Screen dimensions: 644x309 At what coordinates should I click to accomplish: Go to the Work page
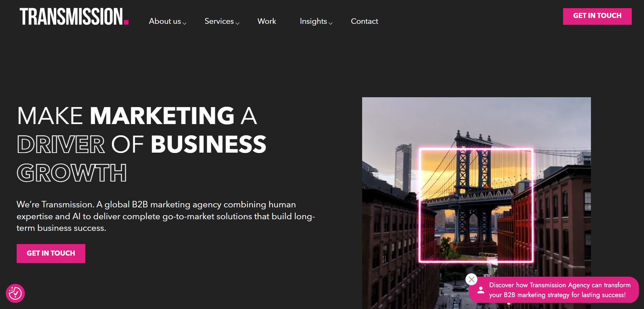[267, 21]
